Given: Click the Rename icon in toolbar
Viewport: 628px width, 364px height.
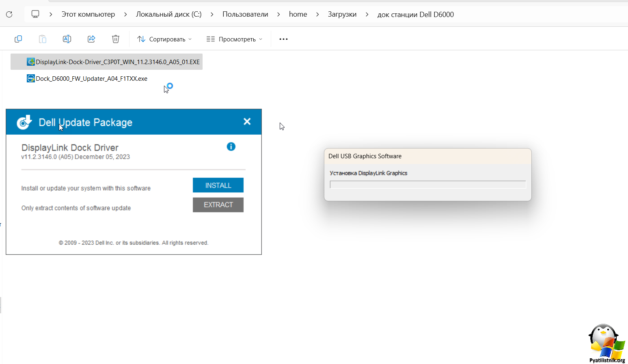Looking at the screenshot, I should [67, 39].
